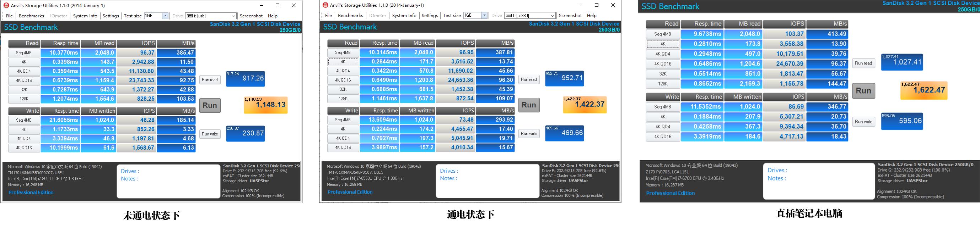
Task: Click Run read beside the 952.71 score
Action: (529, 80)
